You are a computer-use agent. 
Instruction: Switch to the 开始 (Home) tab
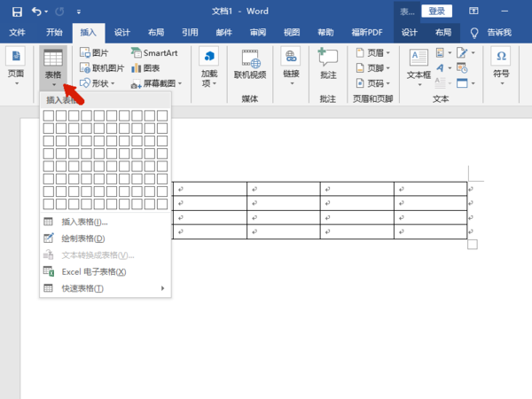click(x=54, y=32)
